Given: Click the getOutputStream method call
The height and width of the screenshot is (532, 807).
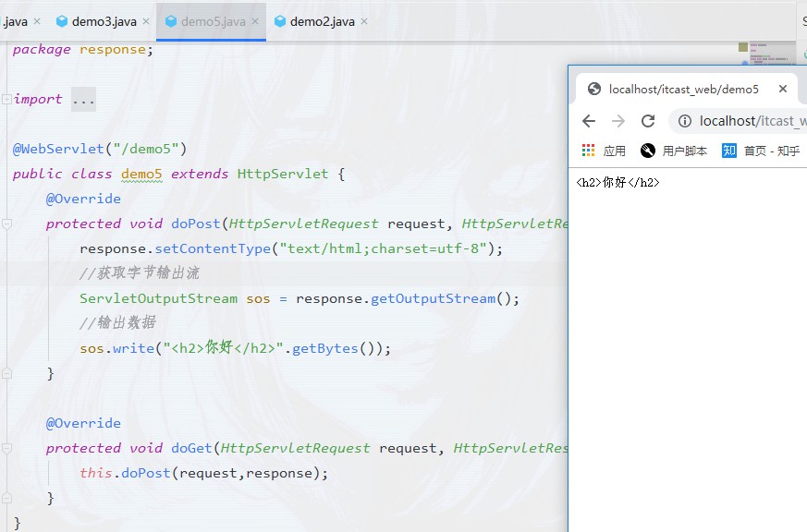Looking at the screenshot, I should pyautogui.click(x=433, y=298).
